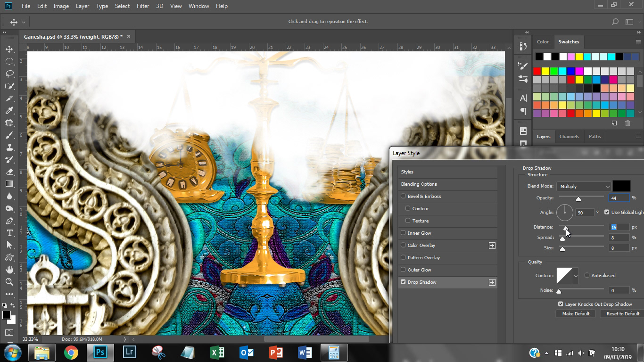
Task: Click the delete swatch trash icon
Action: point(627,123)
